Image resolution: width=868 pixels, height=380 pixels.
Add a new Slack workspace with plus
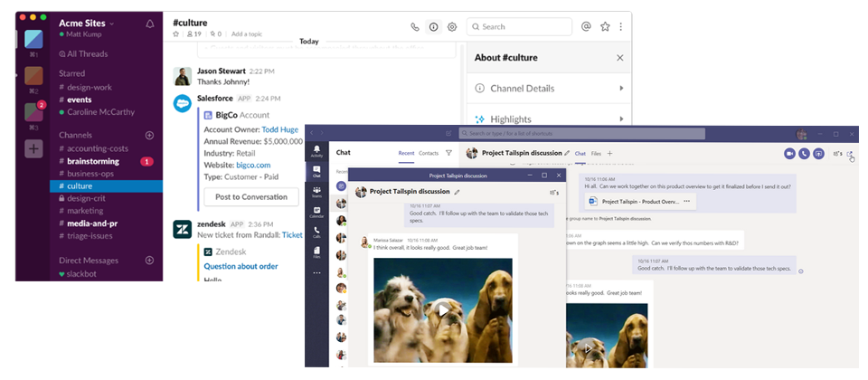pos(33,148)
